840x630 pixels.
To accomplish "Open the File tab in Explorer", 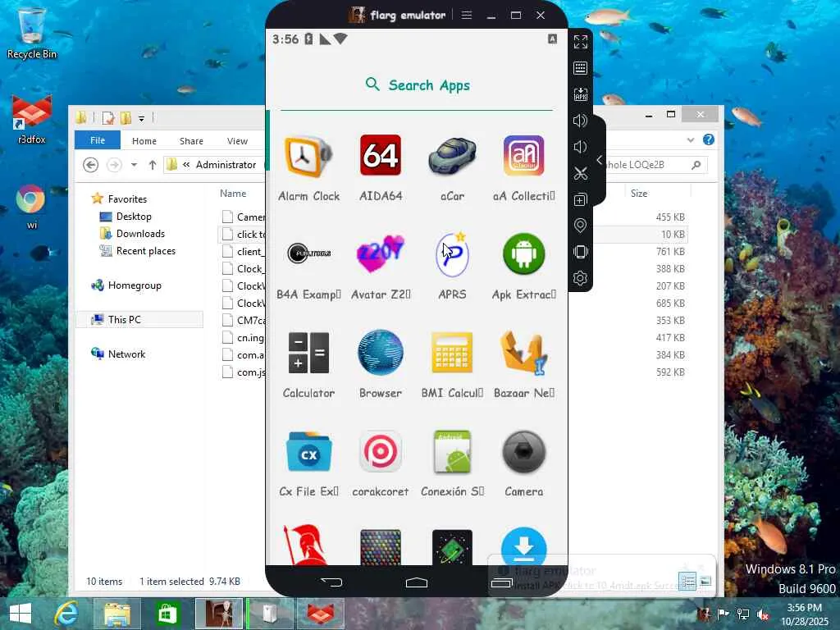I will tap(98, 140).
